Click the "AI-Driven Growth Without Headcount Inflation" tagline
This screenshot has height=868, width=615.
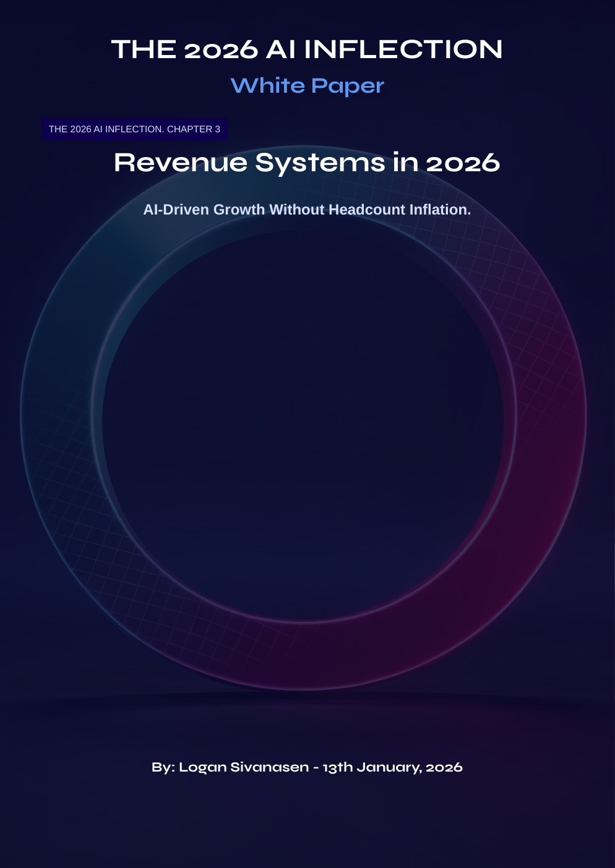307,210
